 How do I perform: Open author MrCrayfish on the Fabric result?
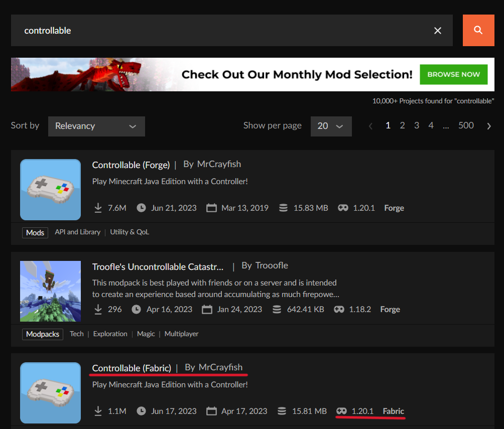click(x=220, y=367)
